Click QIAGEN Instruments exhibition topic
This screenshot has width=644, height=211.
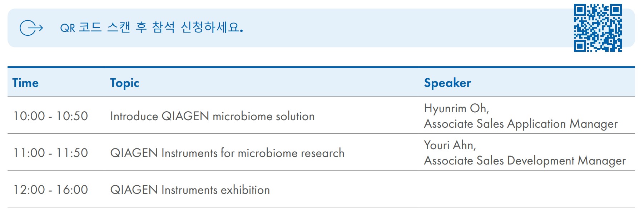pyautogui.click(x=190, y=190)
